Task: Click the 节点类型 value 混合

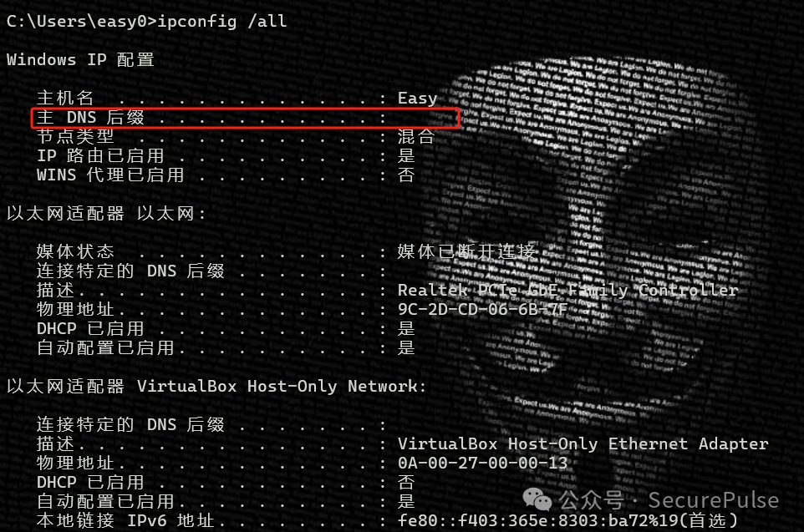Action: [x=416, y=136]
